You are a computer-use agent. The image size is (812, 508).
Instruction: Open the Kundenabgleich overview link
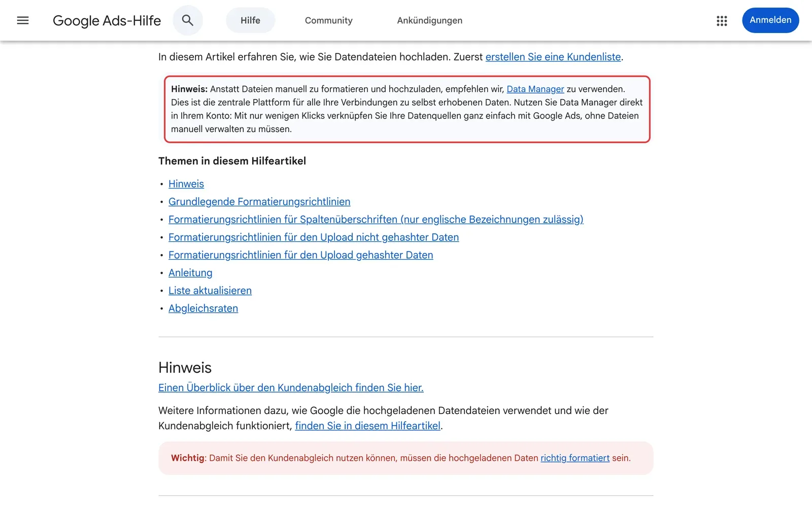(291, 388)
